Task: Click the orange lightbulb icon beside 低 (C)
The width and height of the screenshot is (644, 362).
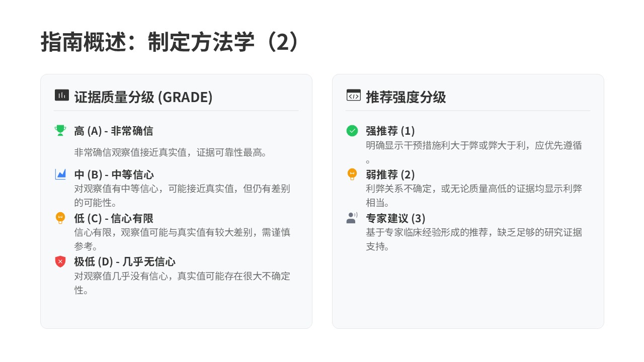Action: click(x=60, y=218)
